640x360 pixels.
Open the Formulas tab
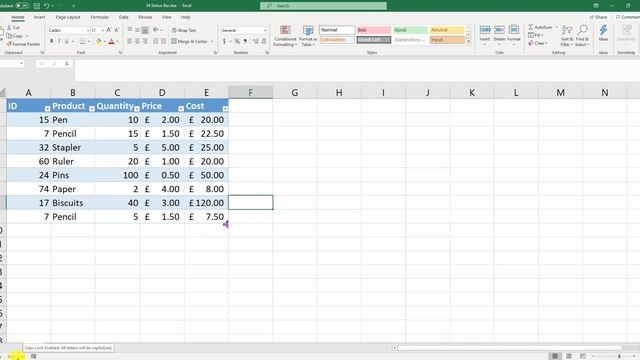coord(100,17)
